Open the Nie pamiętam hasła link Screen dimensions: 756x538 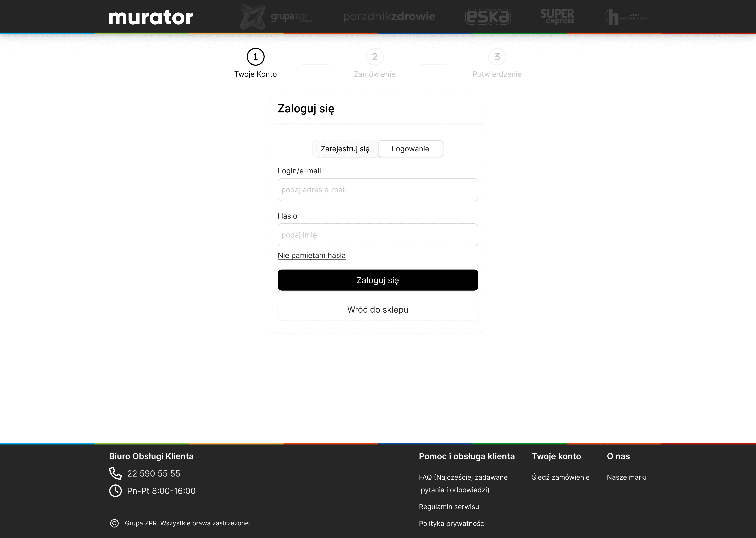click(311, 255)
